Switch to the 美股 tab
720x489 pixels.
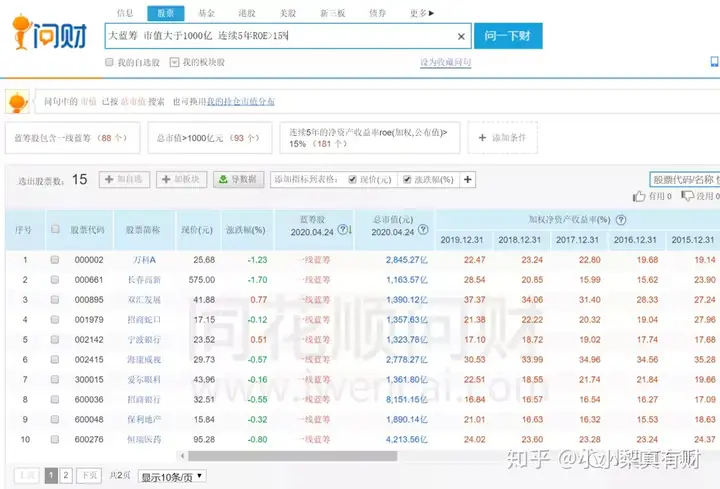tap(288, 13)
